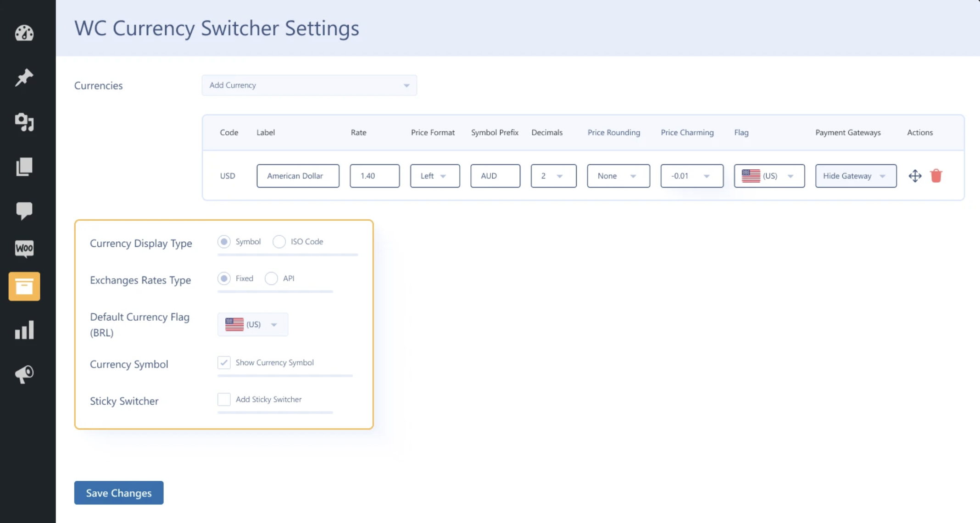Click the Decimals column header
Image resolution: width=980 pixels, height=523 pixels.
click(x=547, y=133)
